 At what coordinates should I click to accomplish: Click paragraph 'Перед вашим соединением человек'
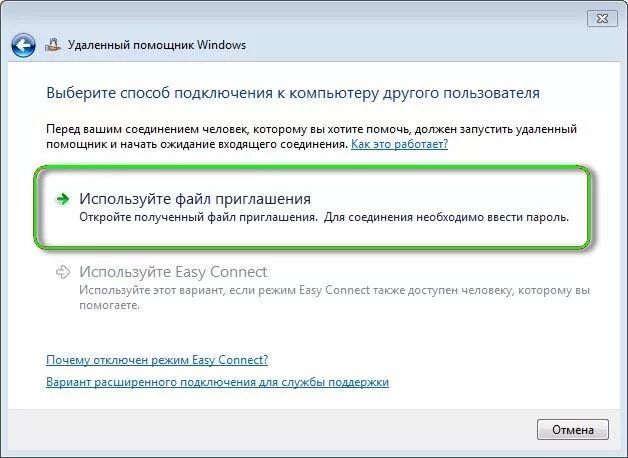coord(148,129)
